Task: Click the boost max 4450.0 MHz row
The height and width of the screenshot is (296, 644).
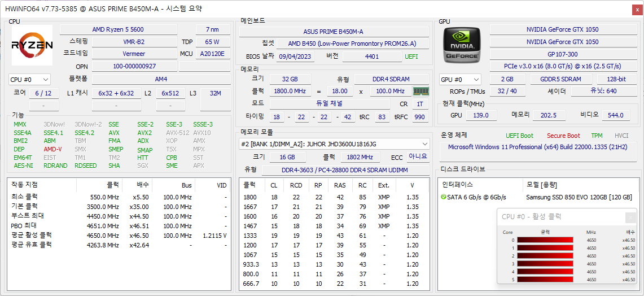Action: 119,216
